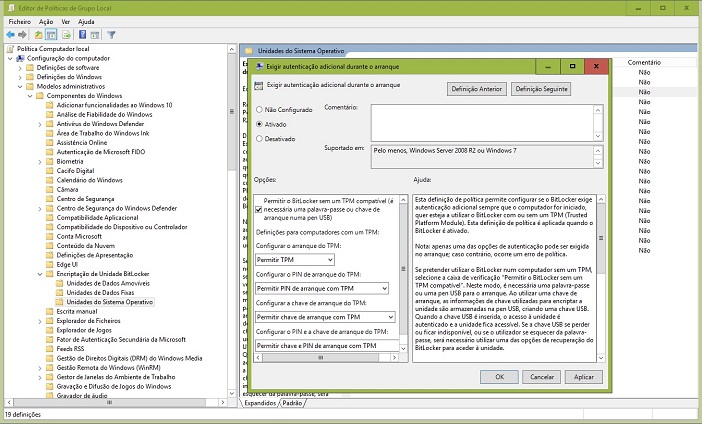Open the Permitir TPM dropdown
Viewport: 702px width, 424px height.
click(x=295, y=260)
